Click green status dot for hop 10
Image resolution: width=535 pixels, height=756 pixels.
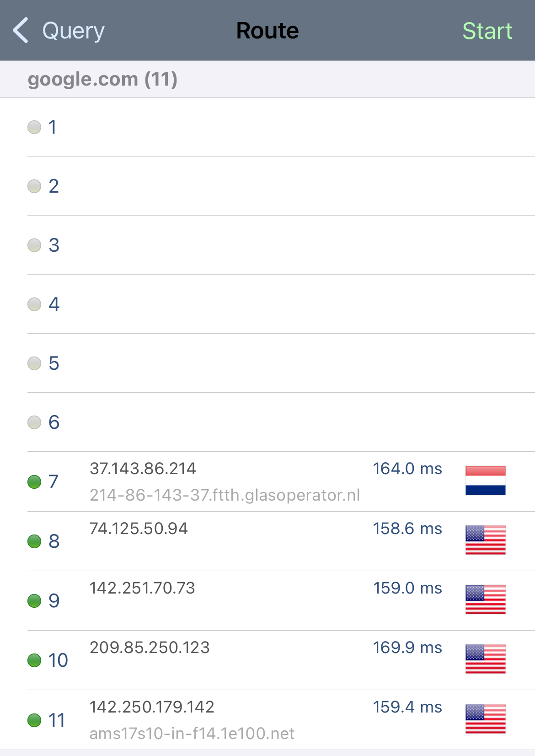pyautogui.click(x=34, y=660)
